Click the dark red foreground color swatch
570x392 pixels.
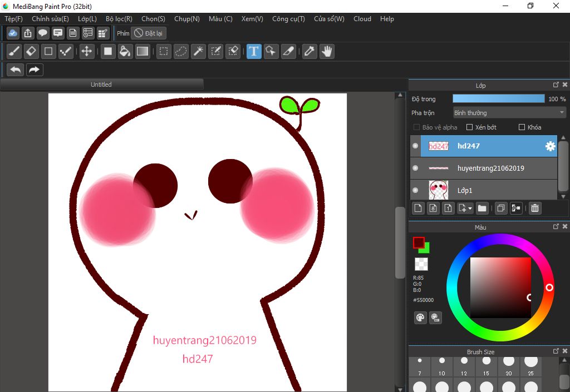click(x=419, y=243)
